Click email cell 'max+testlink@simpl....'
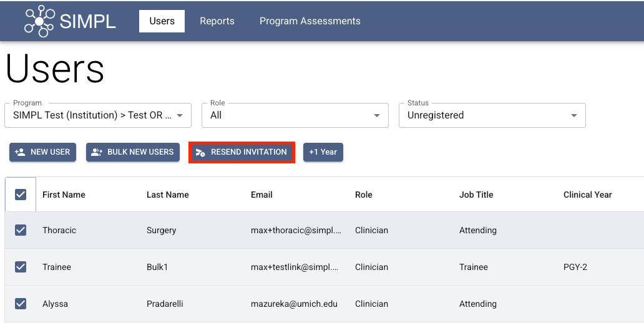The width and height of the screenshot is (644, 323). [295, 267]
